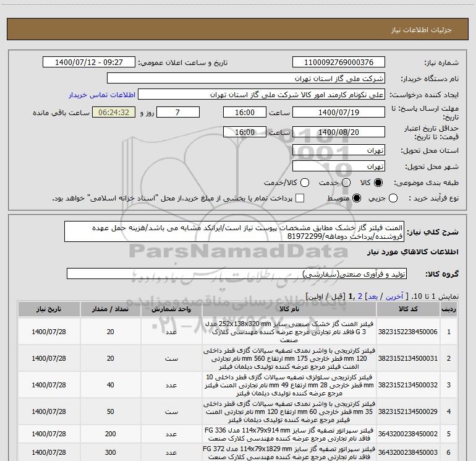Click the request creator field
Image resolution: width=476 pixels, height=461 pixels.
pos(261,94)
